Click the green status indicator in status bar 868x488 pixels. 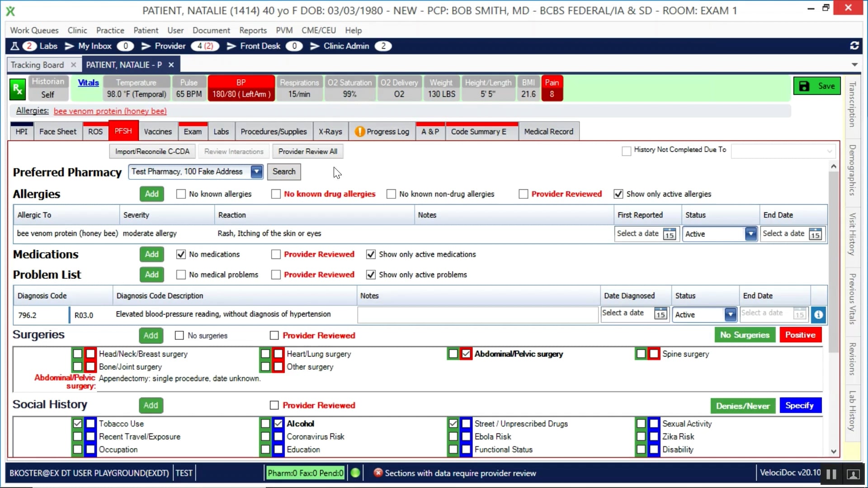coord(355,473)
